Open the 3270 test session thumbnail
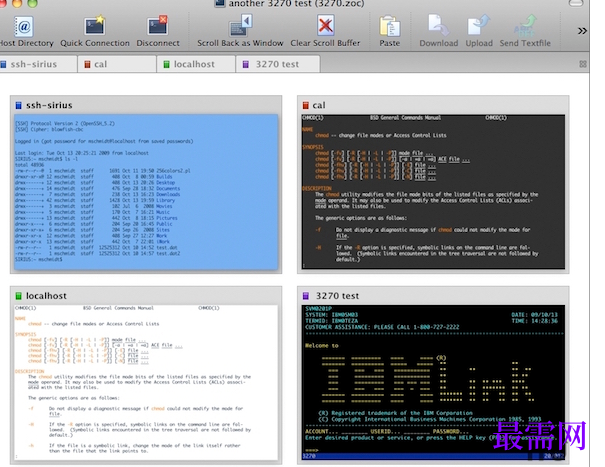The height and width of the screenshot is (467, 605). click(433, 382)
